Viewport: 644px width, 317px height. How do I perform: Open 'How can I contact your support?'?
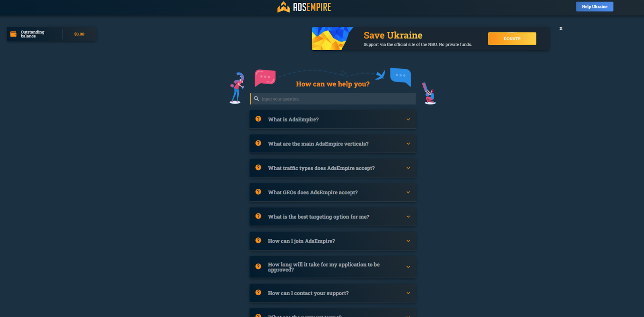tap(333, 293)
